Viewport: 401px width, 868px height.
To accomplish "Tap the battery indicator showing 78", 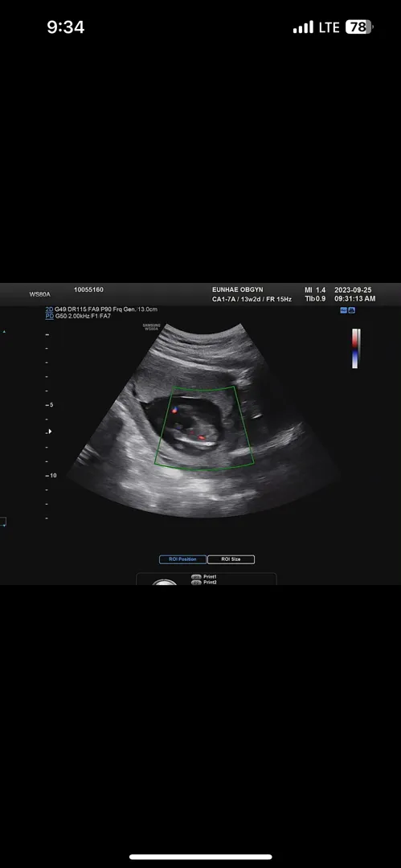I will point(359,27).
